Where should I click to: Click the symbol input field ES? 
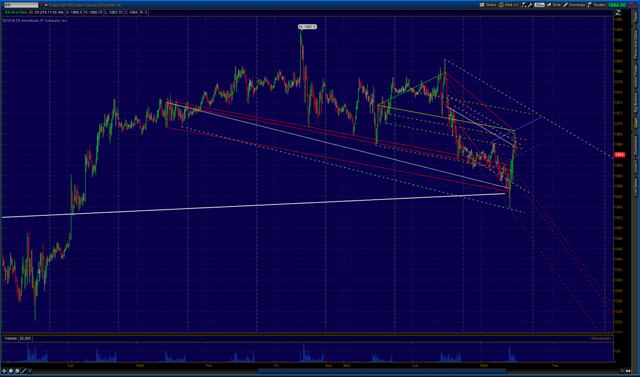click(21, 5)
